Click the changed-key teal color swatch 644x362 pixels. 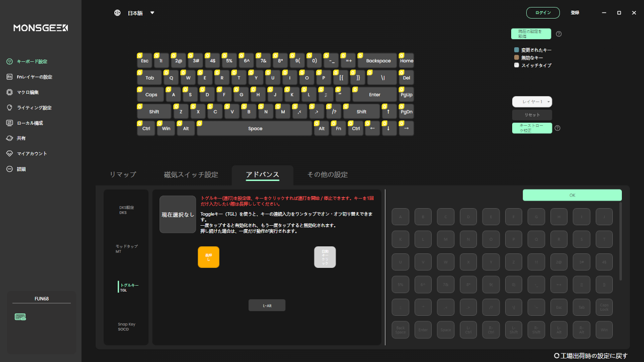516,50
